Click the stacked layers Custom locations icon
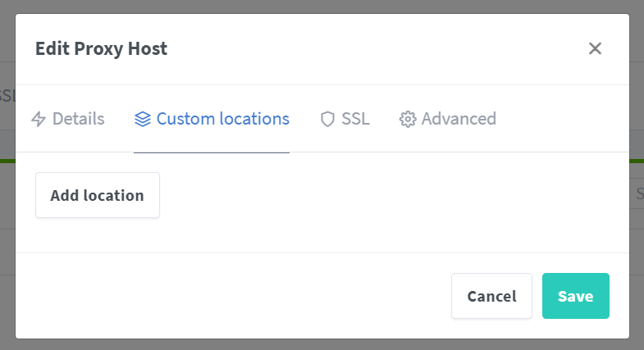Screen dimensions: 644x350 click(x=143, y=120)
